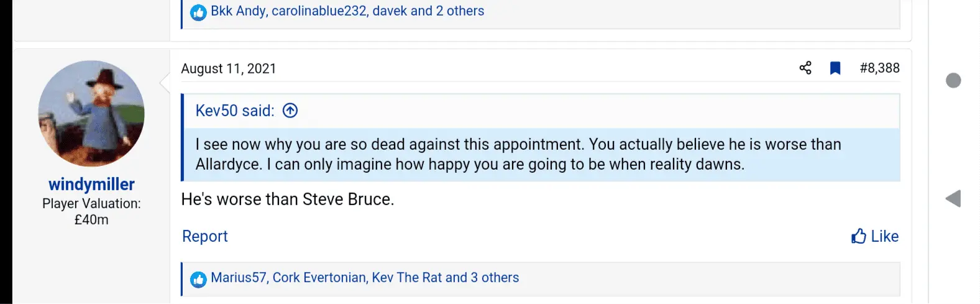Jump to Kev50's original quoted post arrow
980x304 pixels.
290,111
